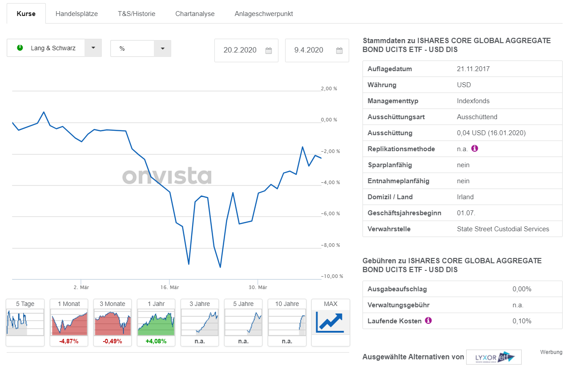Click info icon beside Laufende Kosten
Image resolution: width=588 pixels, height=374 pixels.
(x=428, y=320)
